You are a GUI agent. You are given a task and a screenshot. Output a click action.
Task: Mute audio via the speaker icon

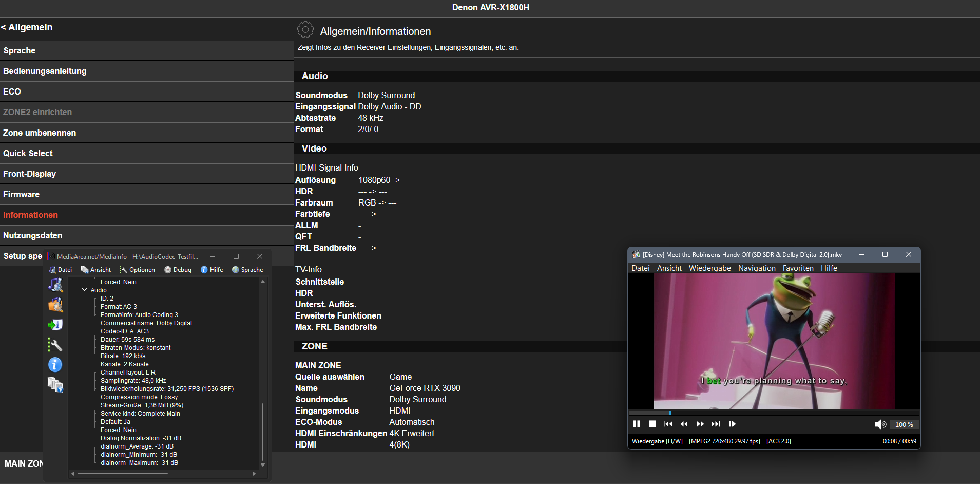[x=880, y=424]
